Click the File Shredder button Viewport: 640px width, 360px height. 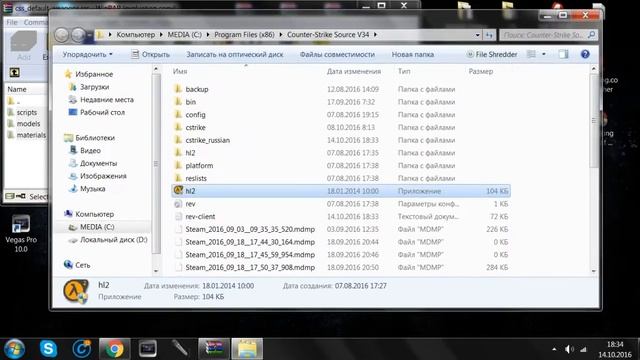491,54
